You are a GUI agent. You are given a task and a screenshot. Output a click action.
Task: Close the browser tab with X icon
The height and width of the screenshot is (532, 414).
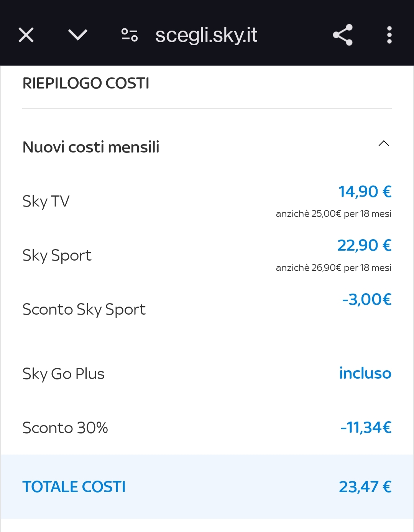(26, 35)
